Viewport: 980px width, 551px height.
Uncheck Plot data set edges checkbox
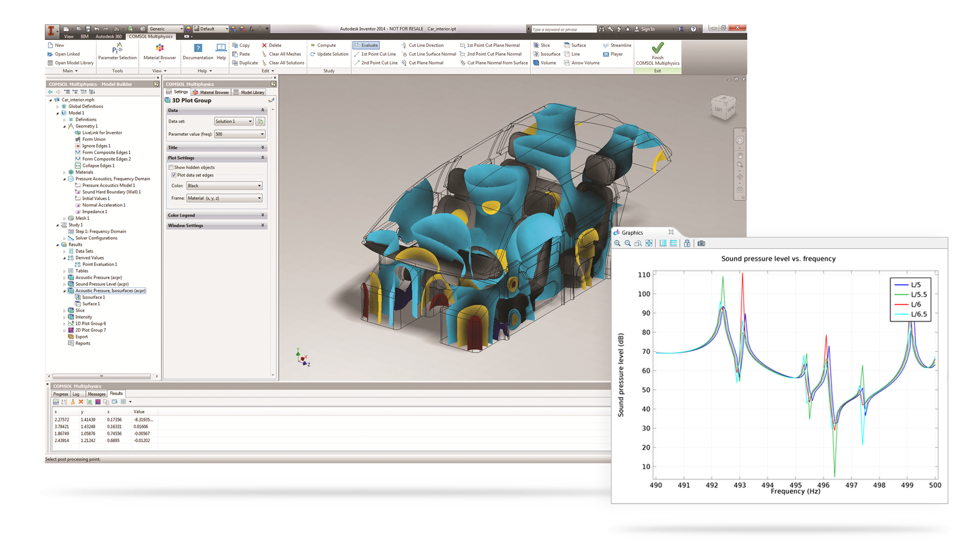coord(174,175)
